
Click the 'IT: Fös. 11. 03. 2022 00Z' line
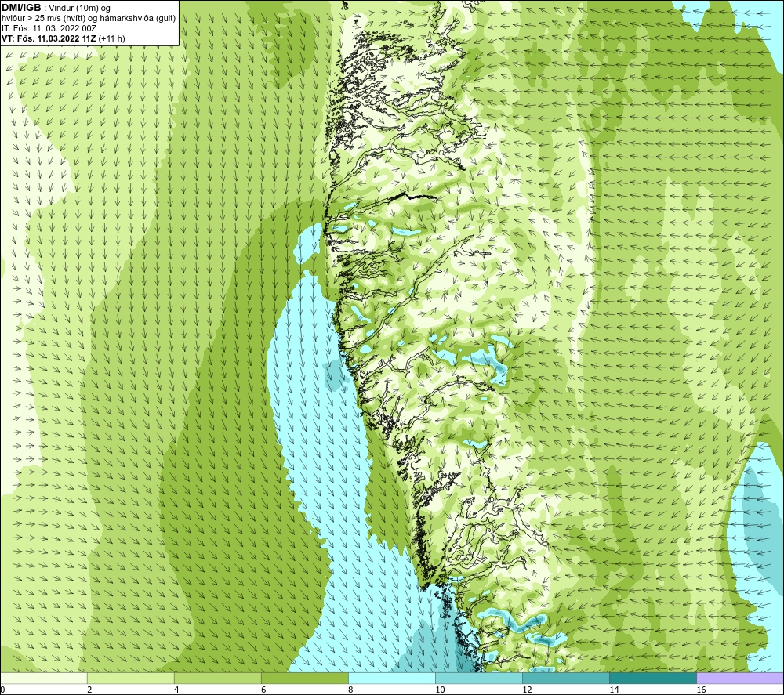[x=49, y=28]
